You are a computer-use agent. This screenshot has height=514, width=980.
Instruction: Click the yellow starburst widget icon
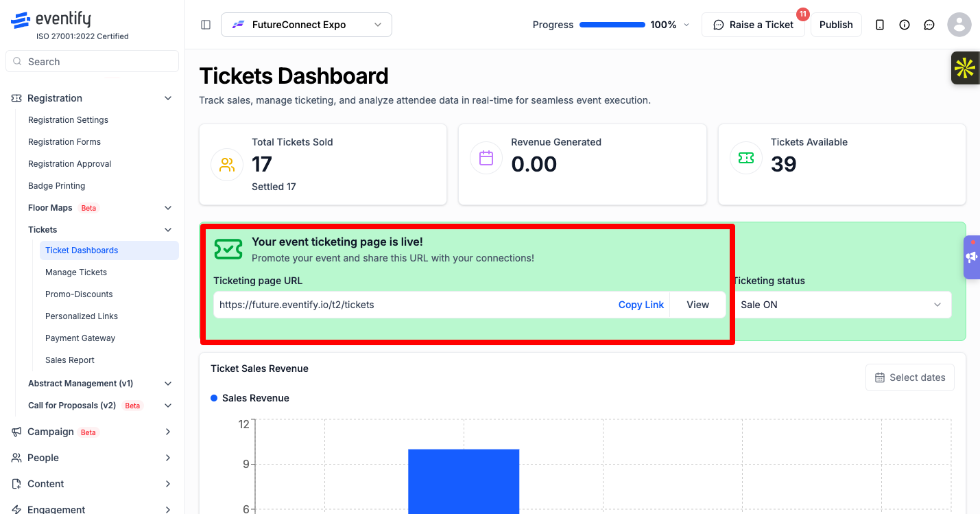(x=965, y=68)
